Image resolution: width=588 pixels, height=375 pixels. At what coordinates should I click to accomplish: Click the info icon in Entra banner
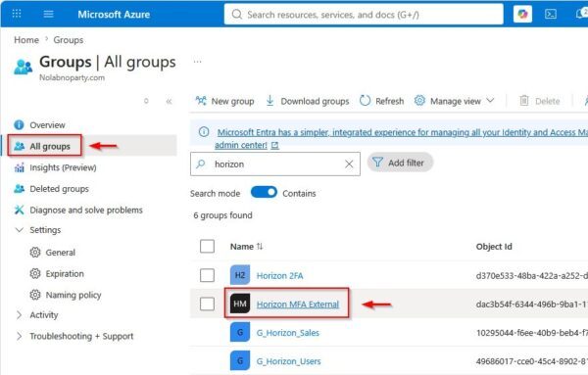click(204, 132)
